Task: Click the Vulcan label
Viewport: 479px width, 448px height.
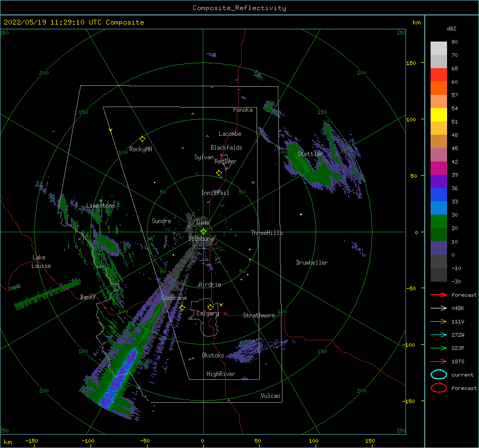Action: click(271, 396)
